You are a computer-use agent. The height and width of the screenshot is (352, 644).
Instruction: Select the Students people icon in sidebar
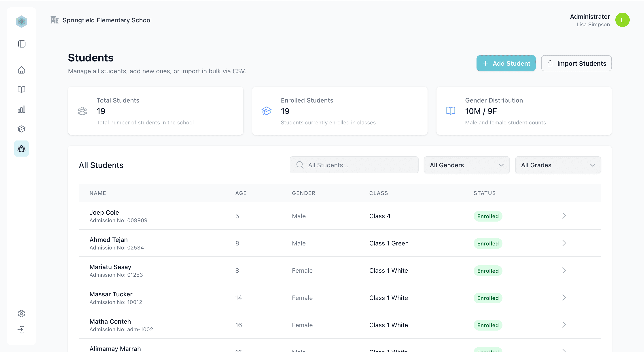tap(21, 149)
